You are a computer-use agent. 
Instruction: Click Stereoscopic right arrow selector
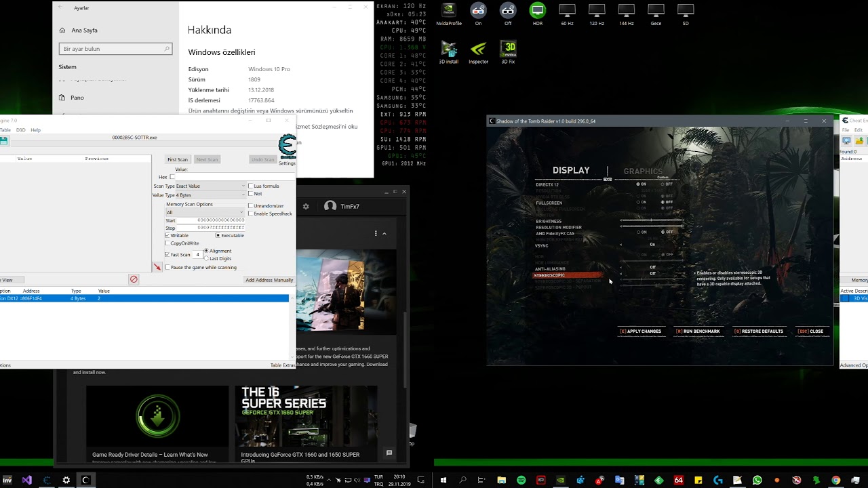(x=684, y=274)
